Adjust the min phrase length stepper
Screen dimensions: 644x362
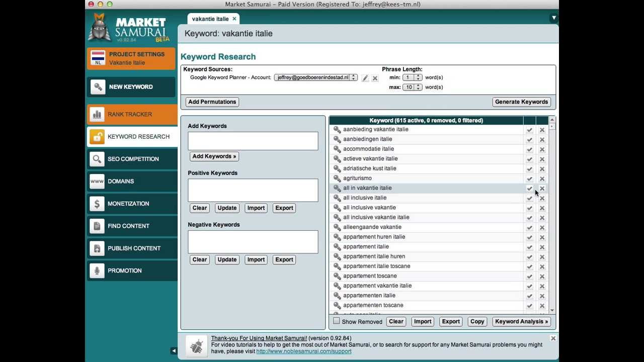418,77
